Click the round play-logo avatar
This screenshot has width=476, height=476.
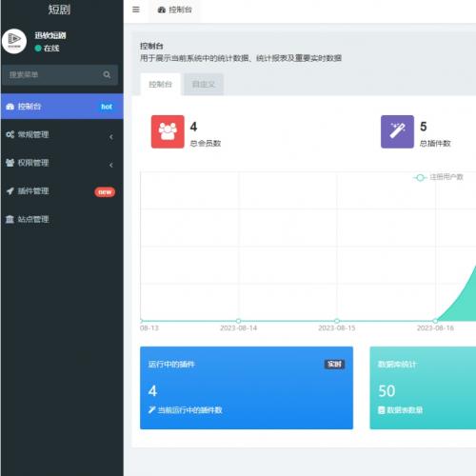[14, 41]
